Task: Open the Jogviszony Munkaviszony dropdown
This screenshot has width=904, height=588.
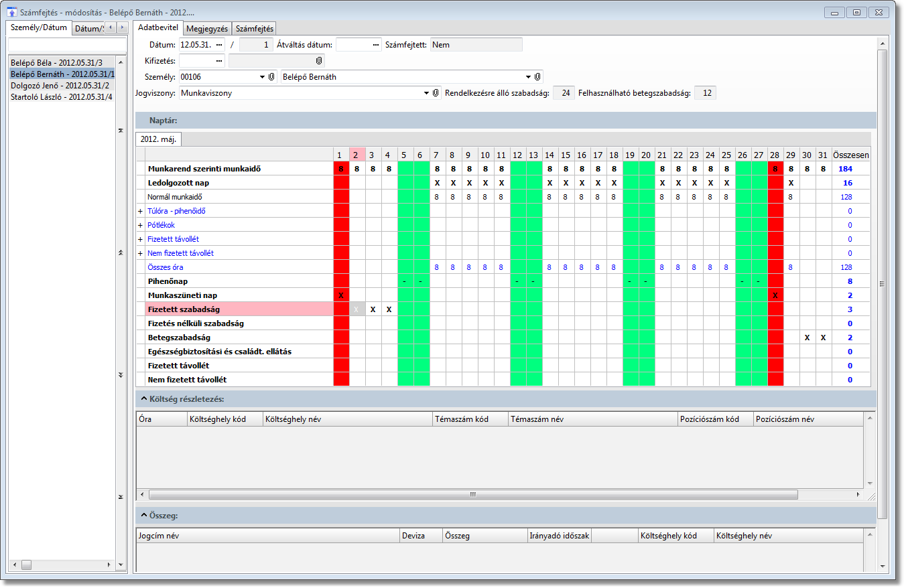Action: [x=426, y=93]
